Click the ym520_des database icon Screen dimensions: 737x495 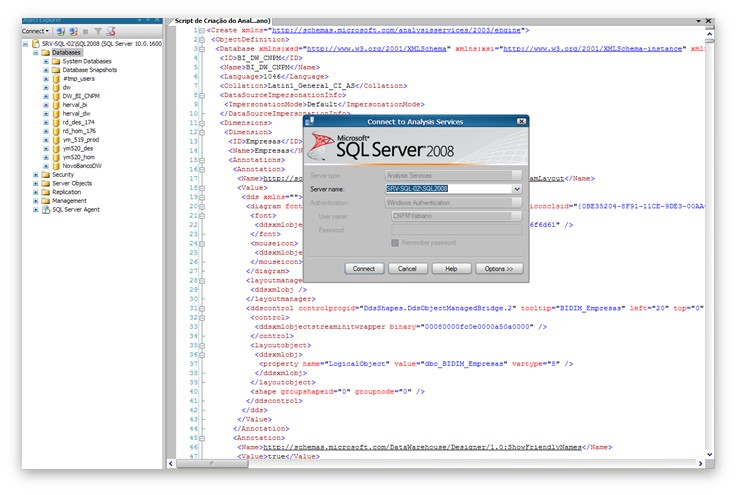(x=56, y=149)
